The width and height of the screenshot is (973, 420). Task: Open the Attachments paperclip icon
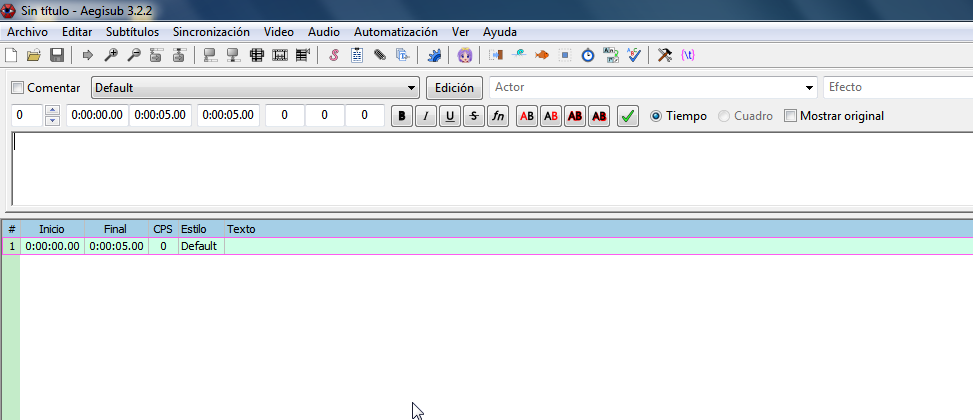point(380,55)
